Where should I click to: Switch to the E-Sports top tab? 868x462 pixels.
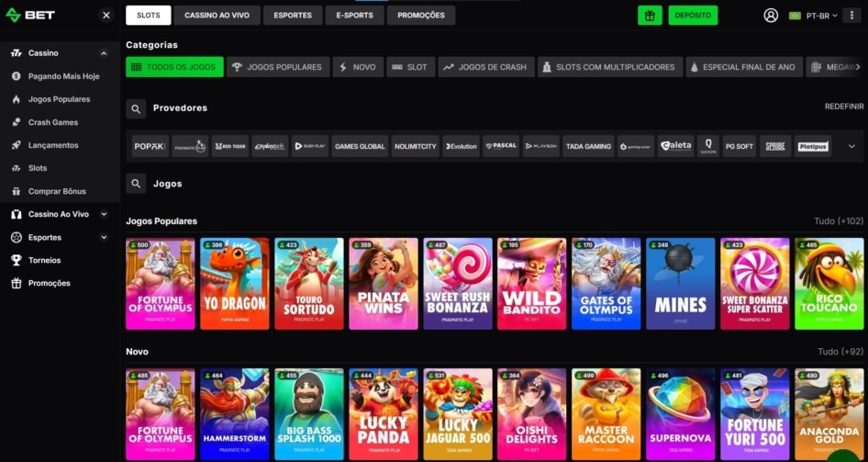(355, 16)
